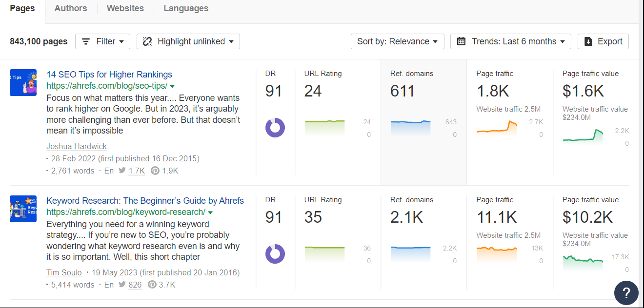Click the Ref. domains value 611
The width and height of the screenshot is (644, 308).
tap(402, 91)
